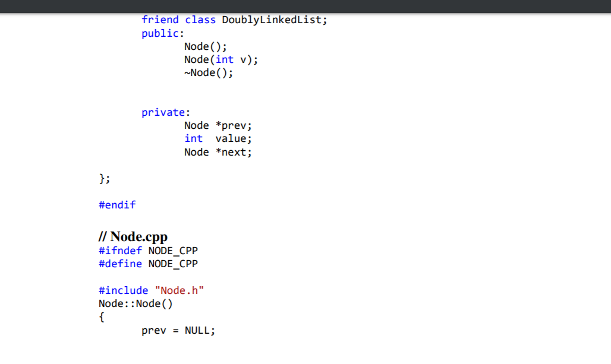Select the ~Node() destructor line
611x364 pixels.
(209, 72)
